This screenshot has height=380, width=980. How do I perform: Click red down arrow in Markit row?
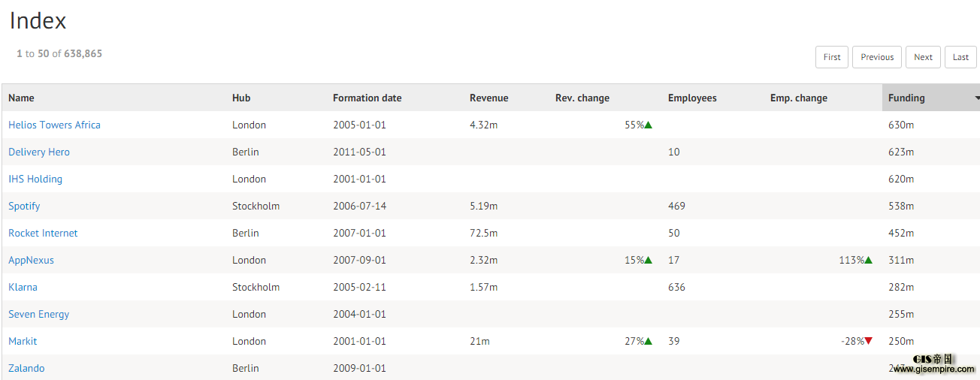pyautogui.click(x=868, y=341)
